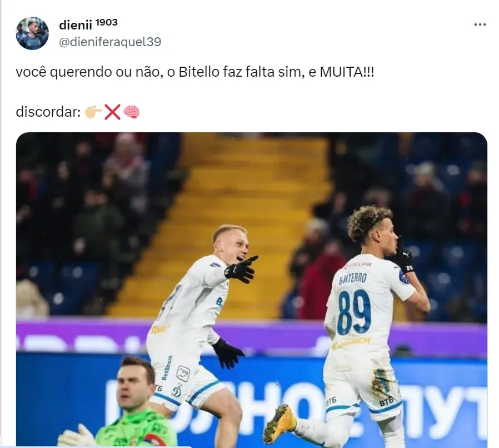Click the word "discordar:" in the tweet
This screenshot has width=499, height=448.
coord(48,112)
